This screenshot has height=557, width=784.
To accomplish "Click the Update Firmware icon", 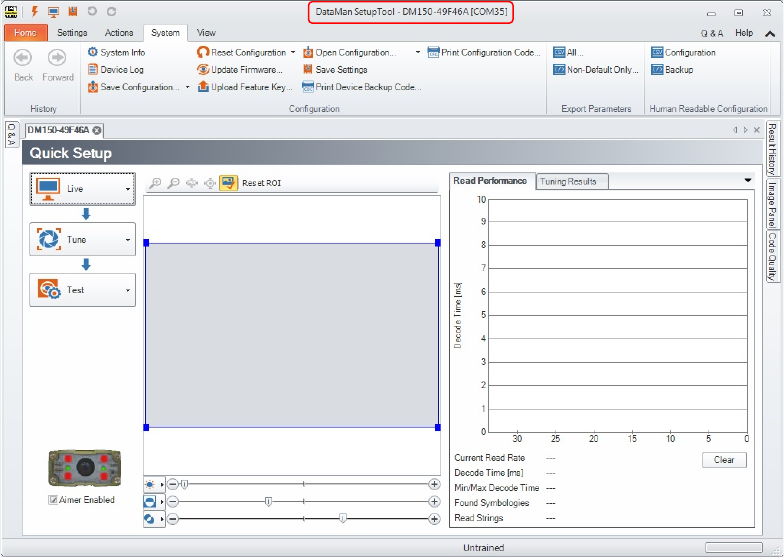I will pyautogui.click(x=203, y=70).
